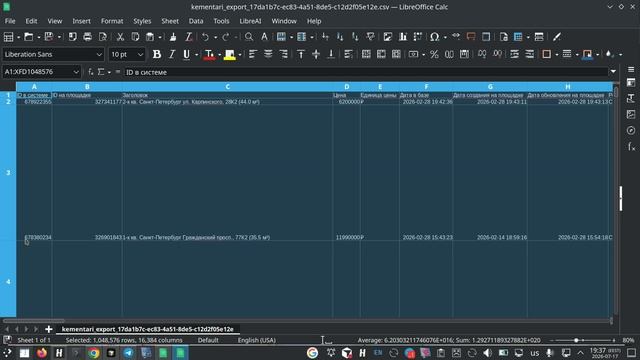Toggle Align Left button

coord(253,54)
